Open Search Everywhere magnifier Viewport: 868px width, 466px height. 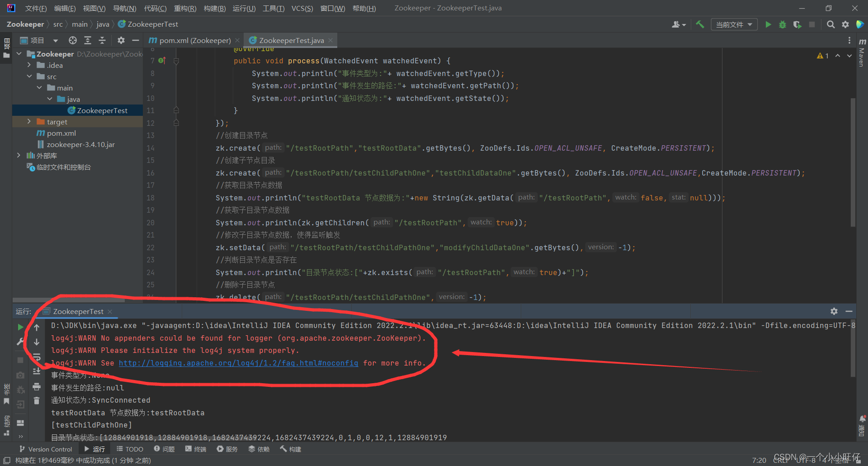point(830,24)
